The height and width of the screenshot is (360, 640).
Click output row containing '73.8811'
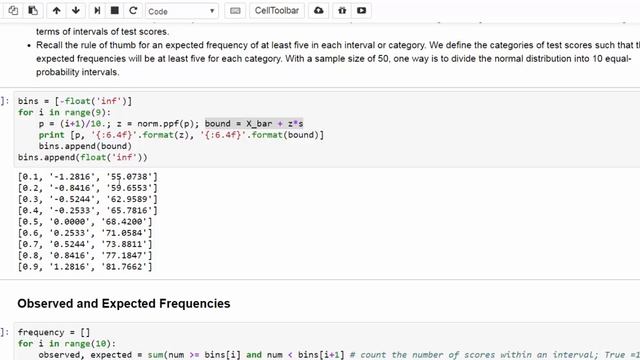tap(85, 244)
